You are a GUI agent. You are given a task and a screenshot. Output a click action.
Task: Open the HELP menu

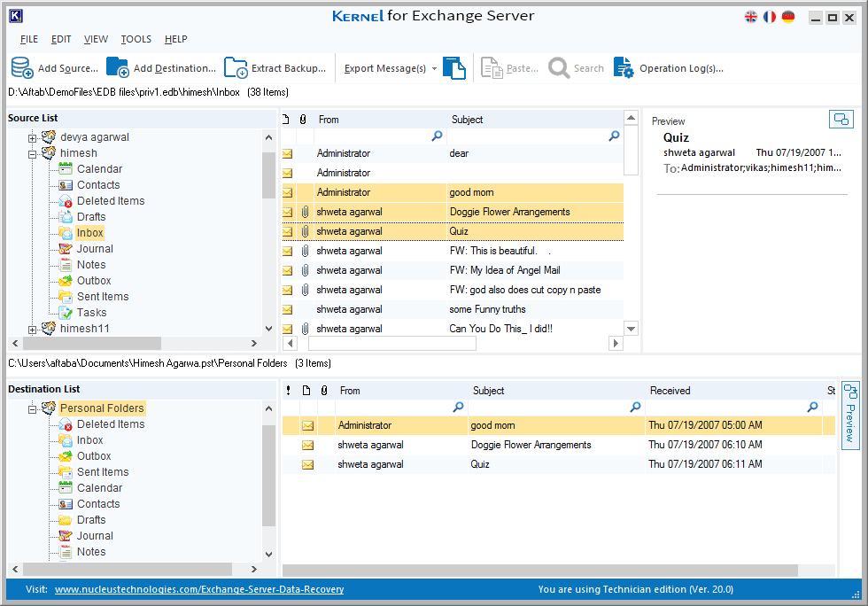coord(176,39)
